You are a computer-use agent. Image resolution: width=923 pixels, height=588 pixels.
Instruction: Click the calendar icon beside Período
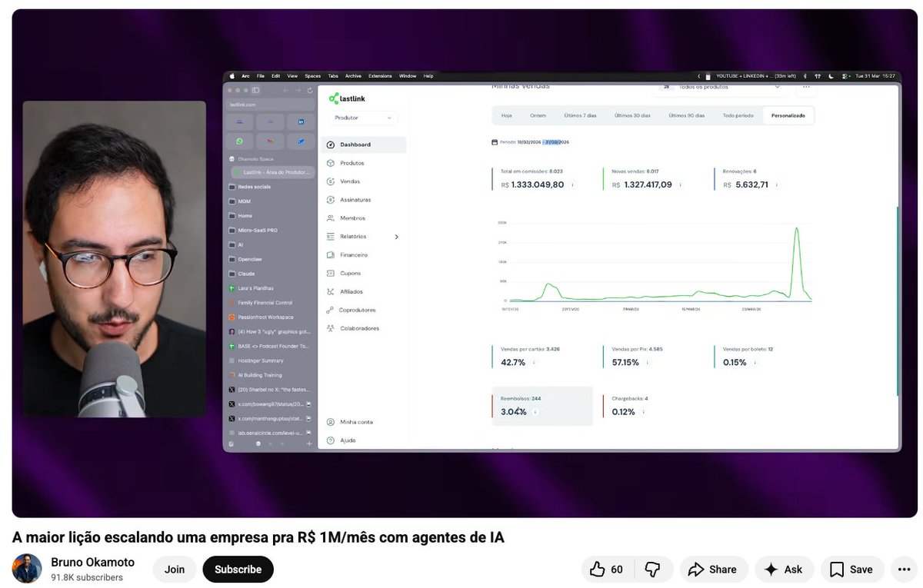495,142
